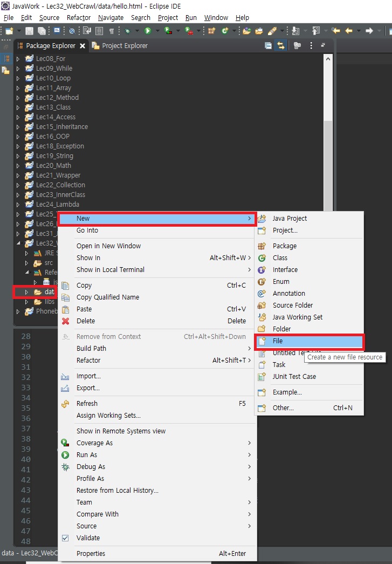
Task: Open the Refactor menu in menu bar
Action: [79, 18]
